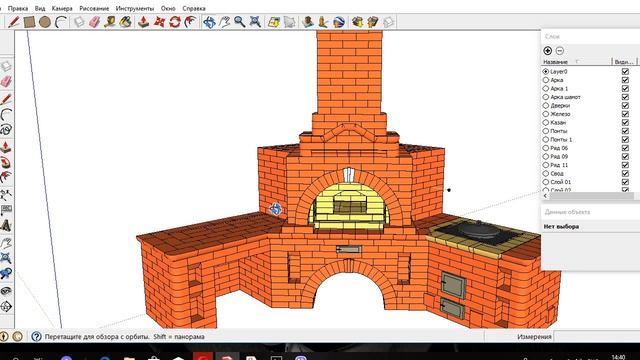Click the Google Earth globe icon
This screenshot has height=360, width=640.
coord(339,22)
